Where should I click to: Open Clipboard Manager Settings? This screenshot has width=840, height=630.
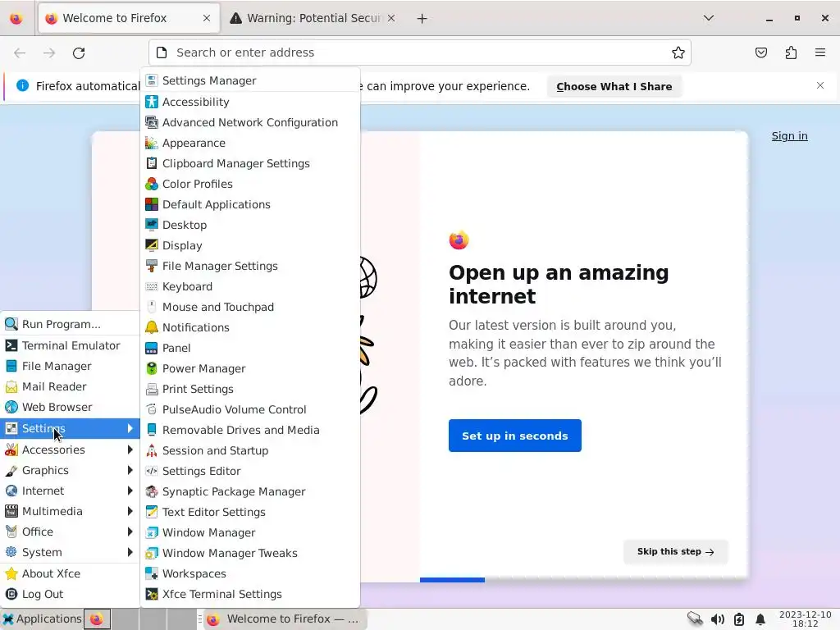[250, 163]
